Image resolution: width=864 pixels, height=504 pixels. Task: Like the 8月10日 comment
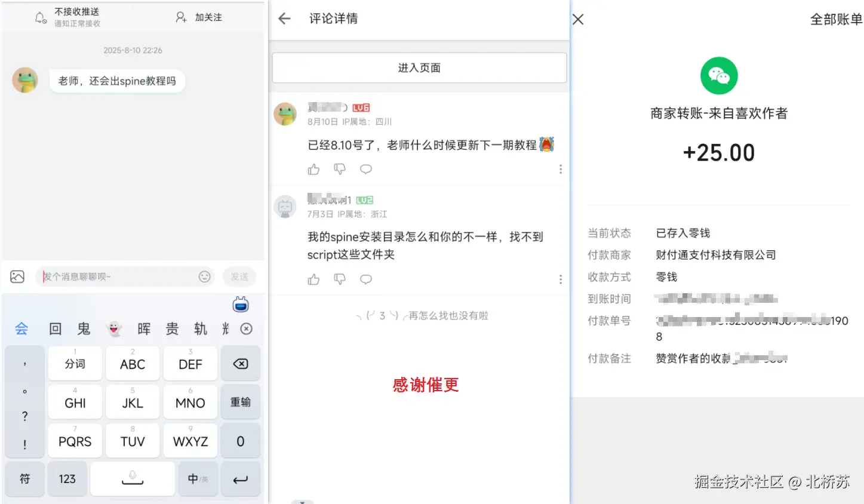click(313, 170)
